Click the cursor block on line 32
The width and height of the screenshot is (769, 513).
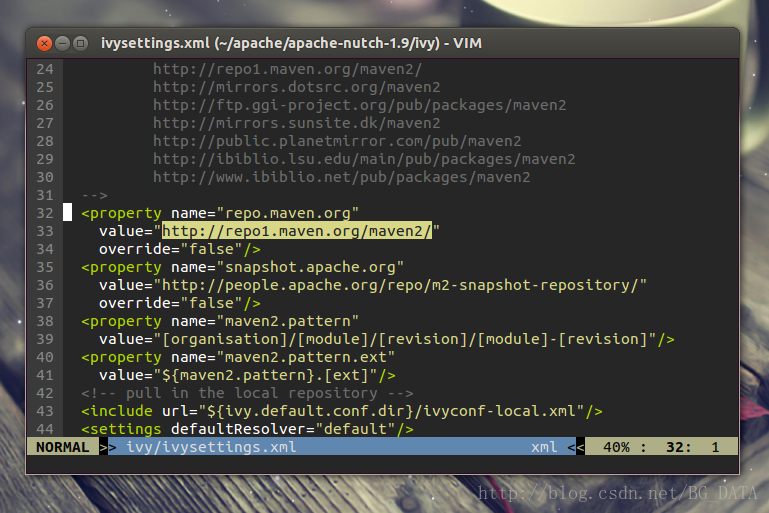(x=68, y=212)
